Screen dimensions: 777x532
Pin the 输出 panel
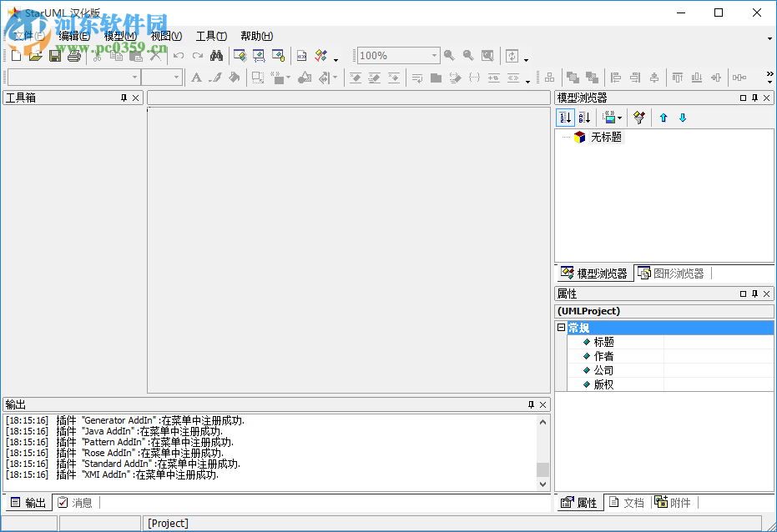(531, 404)
